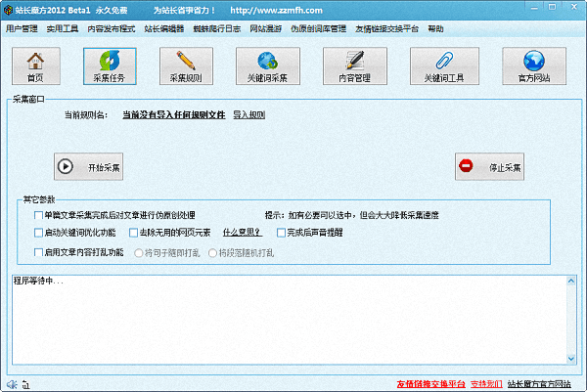Click the 什么意思? help link

point(242,233)
